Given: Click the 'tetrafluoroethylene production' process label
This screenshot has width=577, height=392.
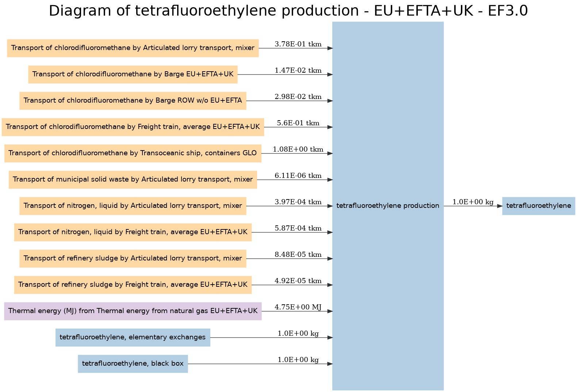Looking at the screenshot, I should (x=388, y=206).
